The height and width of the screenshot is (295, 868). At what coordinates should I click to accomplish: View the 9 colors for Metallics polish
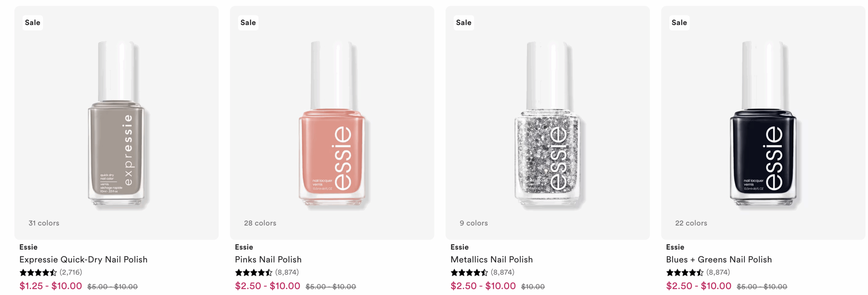(473, 223)
